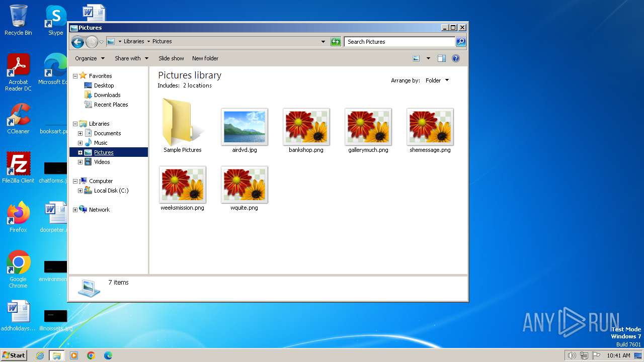Open the Arrange by Folder dropdown
This screenshot has height=362, width=644.
(437, 80)
